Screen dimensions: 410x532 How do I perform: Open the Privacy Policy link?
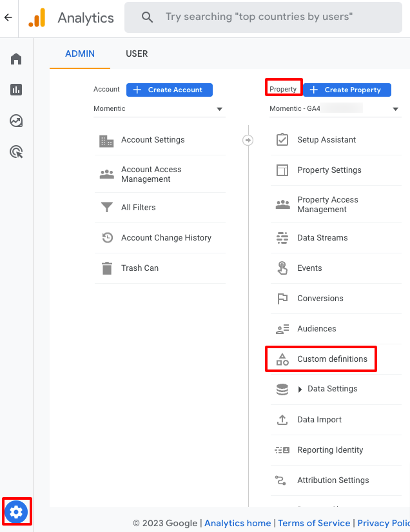click(x=383, y=523)
